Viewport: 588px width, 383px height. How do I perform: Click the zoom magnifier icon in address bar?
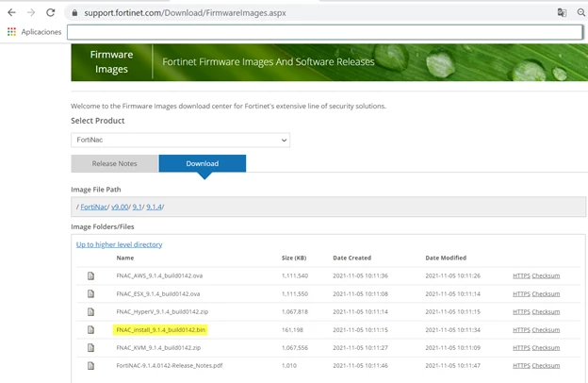pos(581,13)
